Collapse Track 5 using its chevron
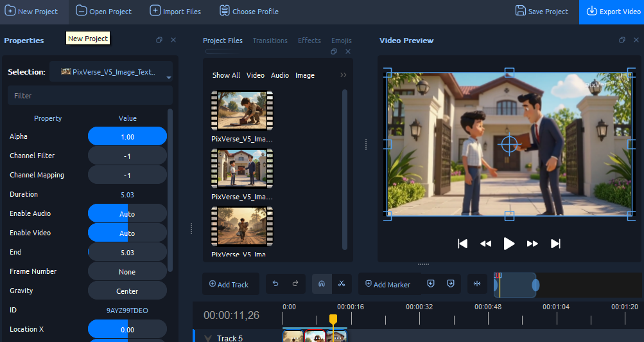 [x=207, y=338]
